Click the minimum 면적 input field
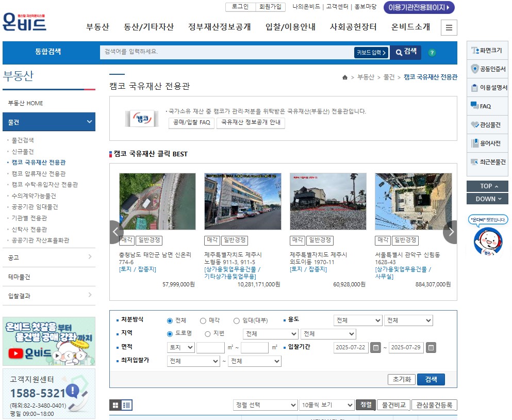This screenshot has width=512, height=420. click(210, 347)
